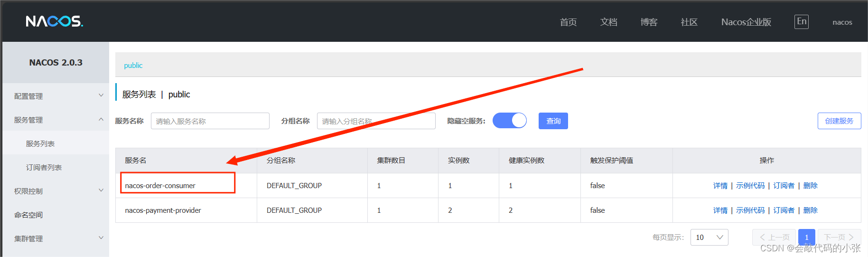The width and height of the screenshot is (868, 257).
Task: Click DEFAULT_GROUP in the nacos-payment-provider row
Action: coord(294,210)
